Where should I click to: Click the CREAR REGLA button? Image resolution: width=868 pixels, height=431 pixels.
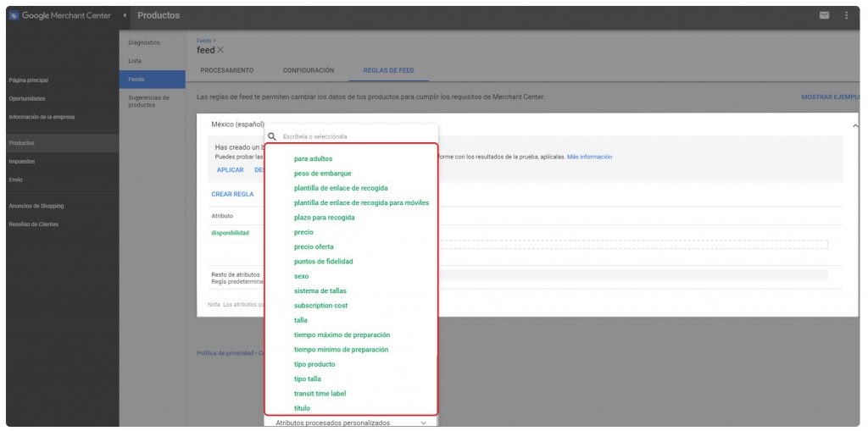(232, 194)
